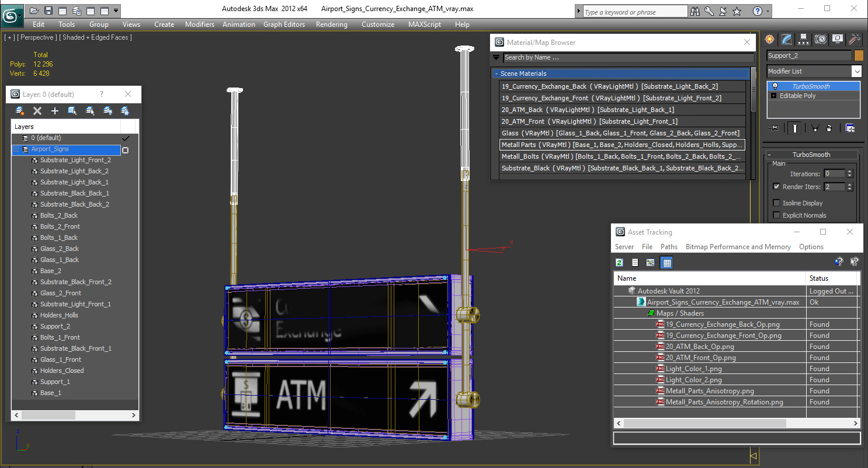Open the Utilities hammer command panel tab

click(855, 39)
